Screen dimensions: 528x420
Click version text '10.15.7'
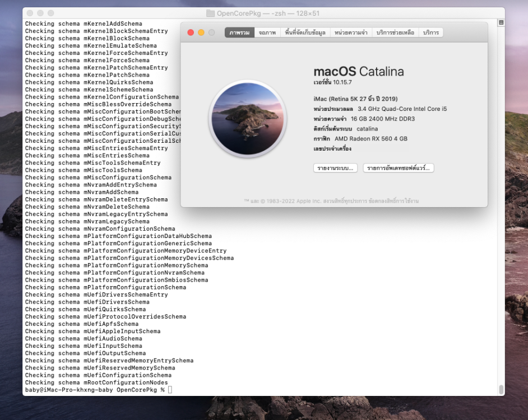click(x=342, y=82)
